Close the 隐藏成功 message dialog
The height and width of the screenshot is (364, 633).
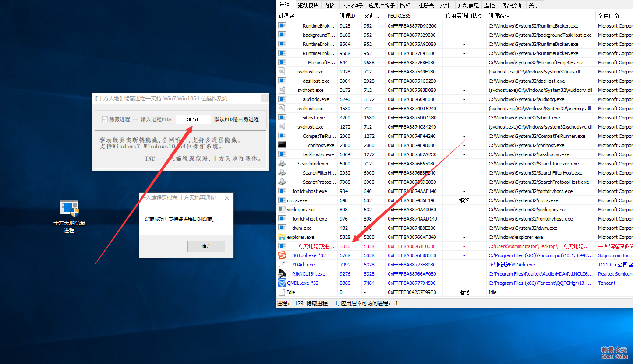point(227,198)
